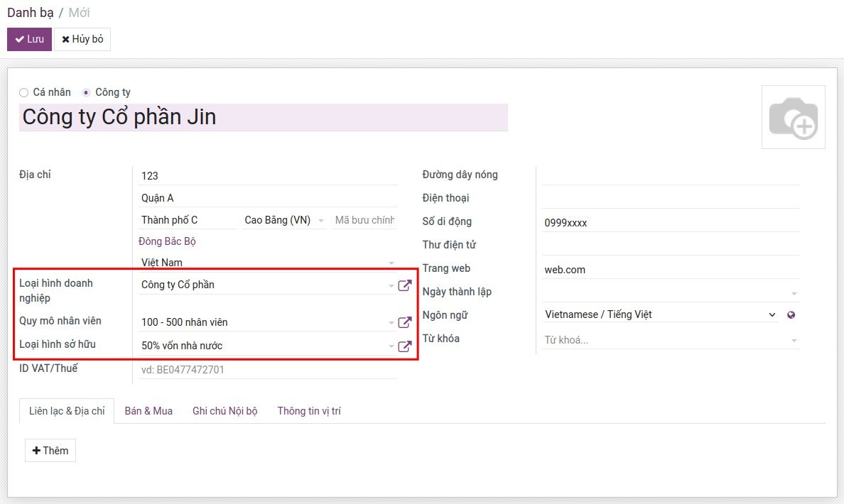This screenshot has height=504, width=844.
Task: Click the Hủy bỏ discard button
Action: tap(82, 39)
